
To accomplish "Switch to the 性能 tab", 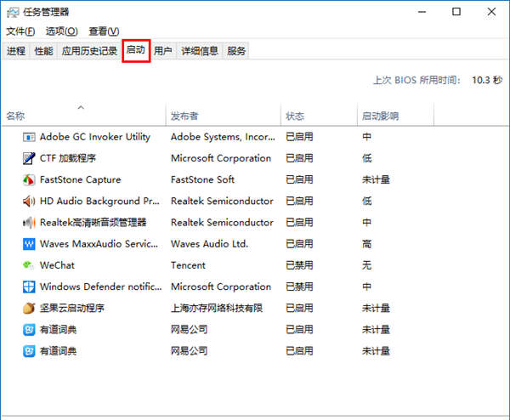I will coord(43,51).
